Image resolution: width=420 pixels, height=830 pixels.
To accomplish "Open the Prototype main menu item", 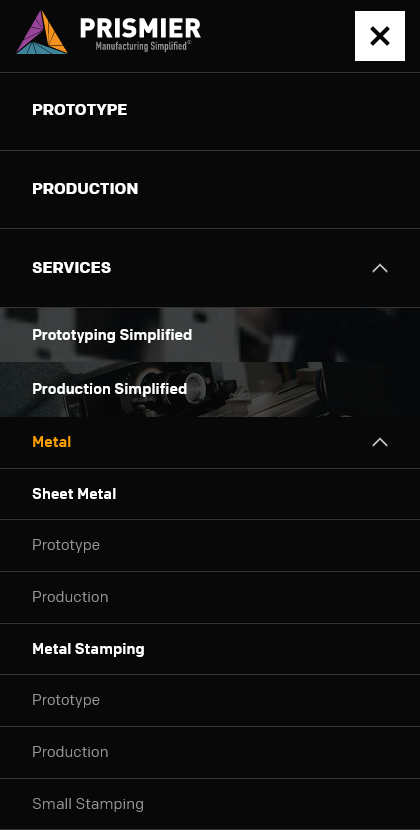I will pyautogui.click(x=79, y=110).
